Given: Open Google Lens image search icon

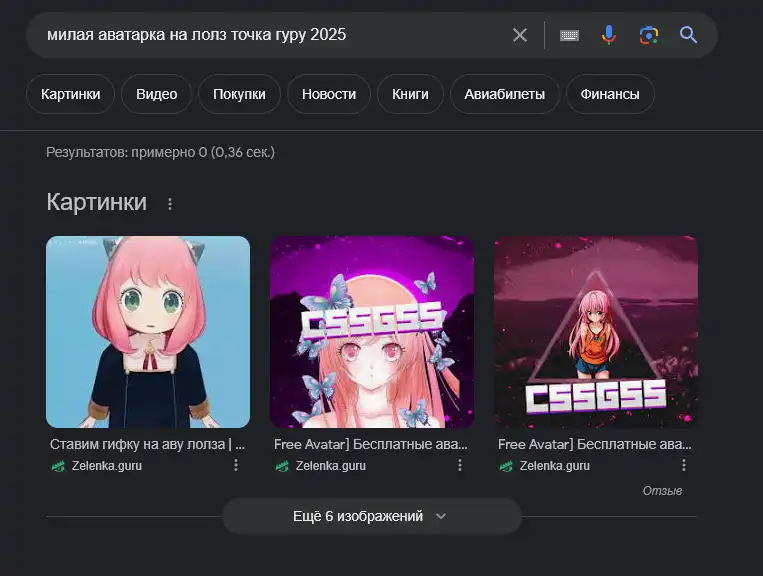Looking at the screenshot, I should click(649, 35).
